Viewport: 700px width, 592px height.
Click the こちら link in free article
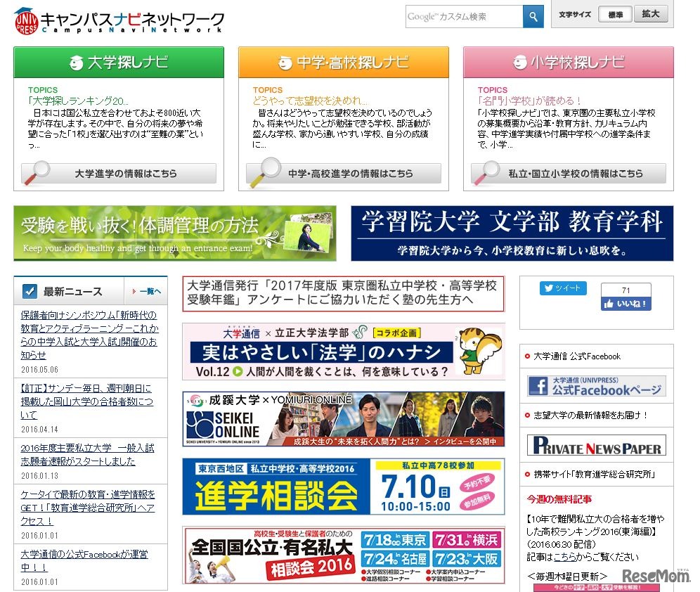pos(564,557)
